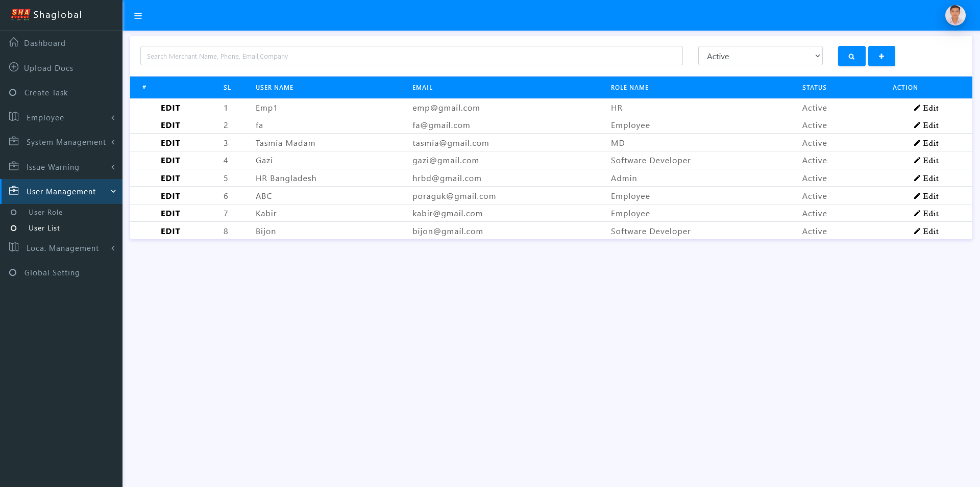Image resolution: width=980 pixels, height=487 pixels.
Task: Click the hamburger menu icon
Action: tap(138, 16)
